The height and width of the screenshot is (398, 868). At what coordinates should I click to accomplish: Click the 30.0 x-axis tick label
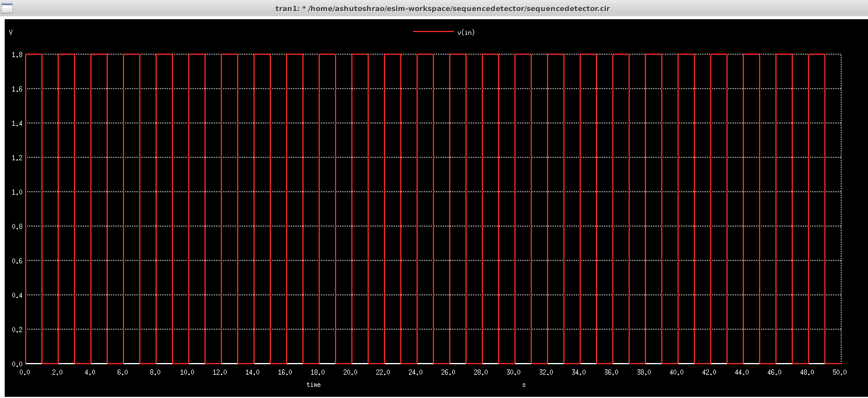[x=513, y=372]
